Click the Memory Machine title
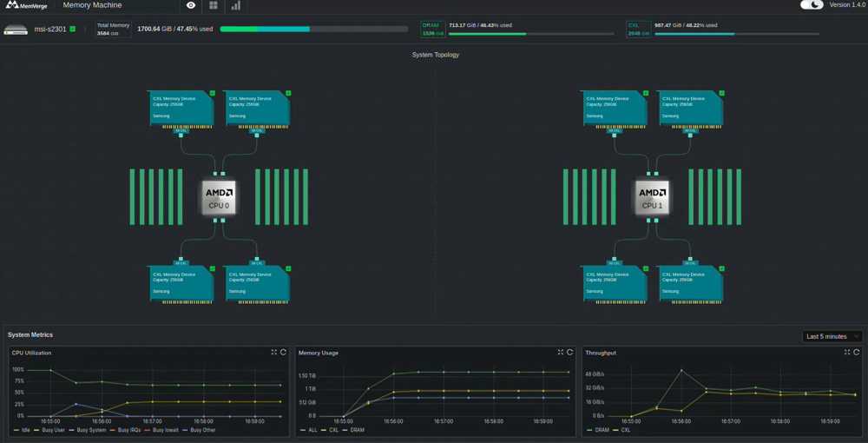 [92, 5]
